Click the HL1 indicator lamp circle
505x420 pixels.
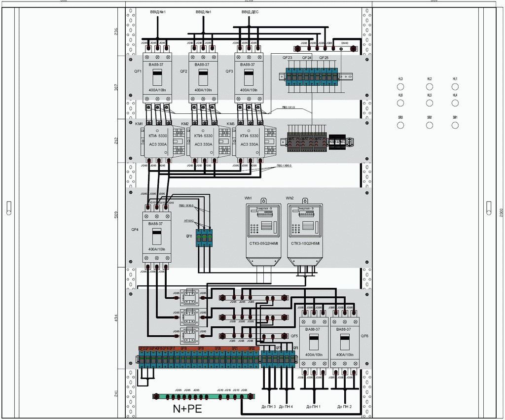pyautogui.click(x=455, y=87)
